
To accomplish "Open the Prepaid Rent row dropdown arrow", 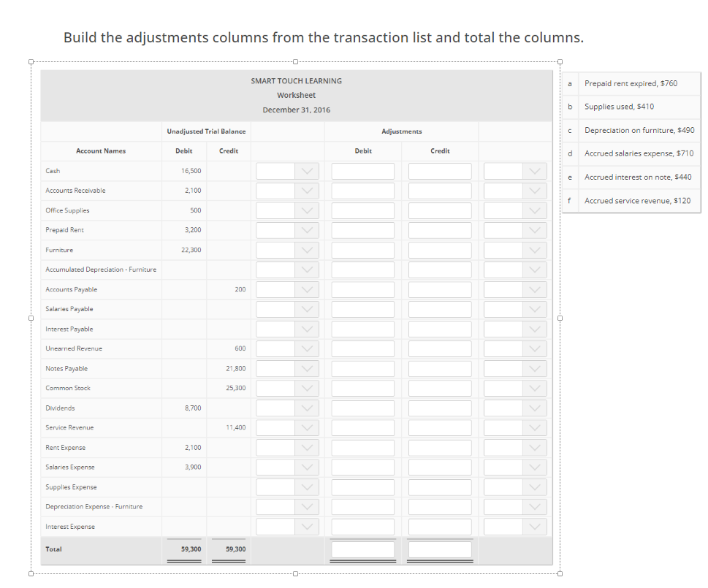I will (x=307, y=229).
